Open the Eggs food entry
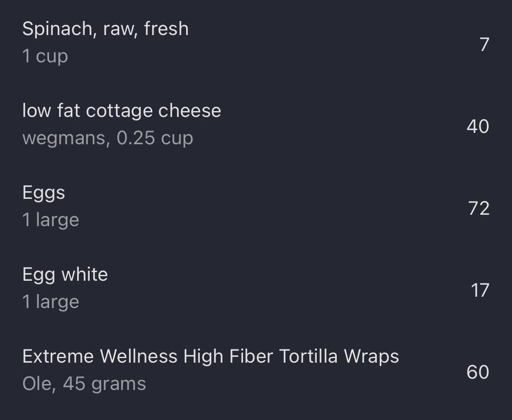Image resolution: width=512 pixels, height=420 pixels. 256,206
